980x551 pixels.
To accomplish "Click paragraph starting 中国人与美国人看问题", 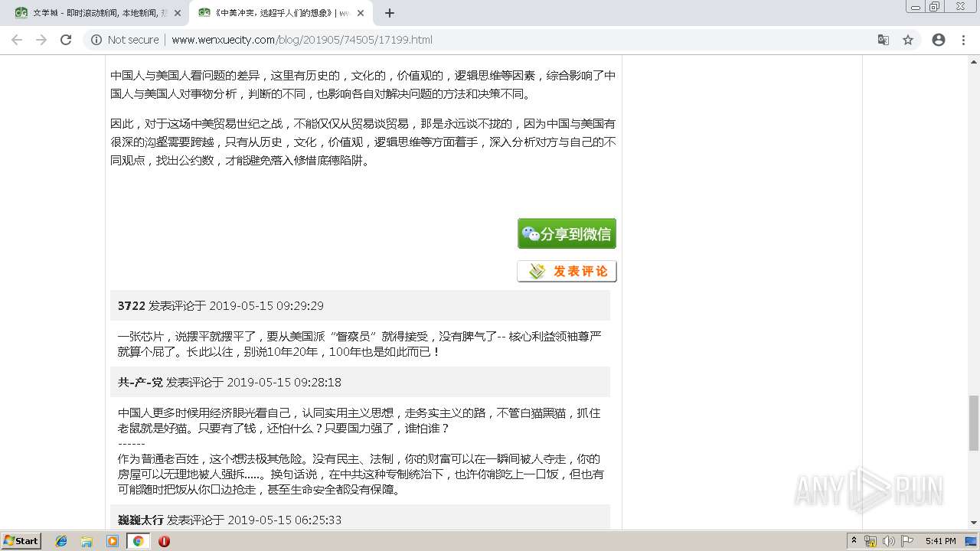I will 363,84.
